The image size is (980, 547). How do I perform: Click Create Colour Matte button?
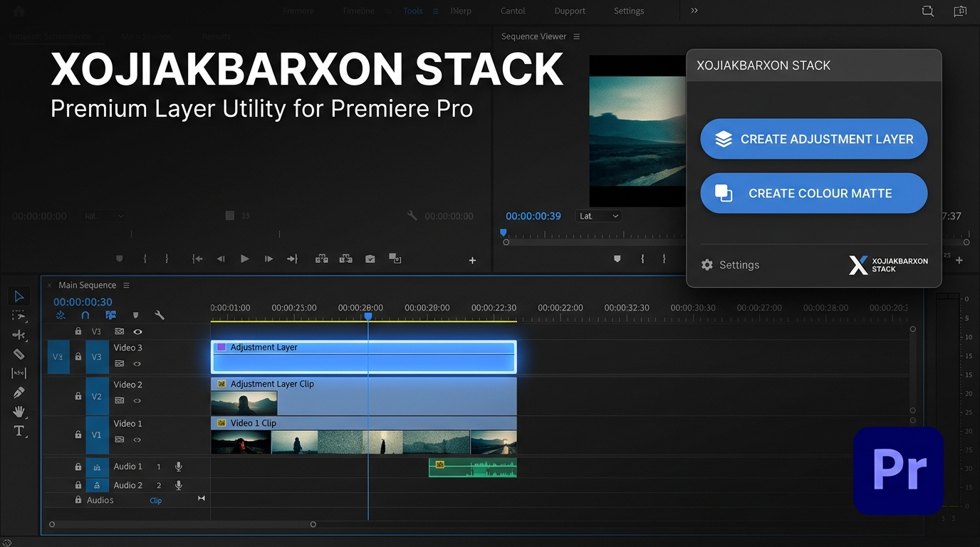pyautogui.click(x=814, y=193)
